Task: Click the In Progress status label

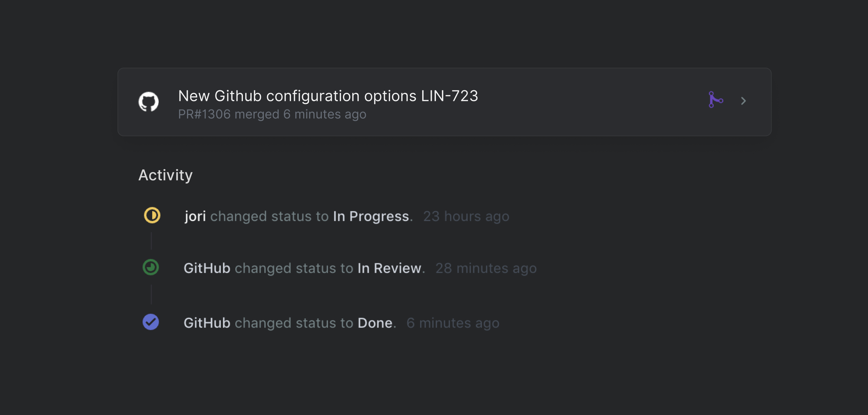Action: pos(371,216)
